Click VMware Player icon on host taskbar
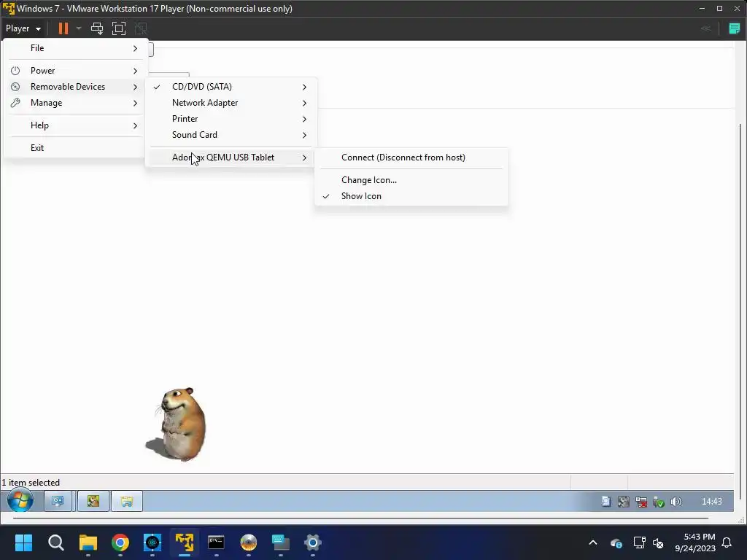747x560 pixels. (x=185, y=542)
